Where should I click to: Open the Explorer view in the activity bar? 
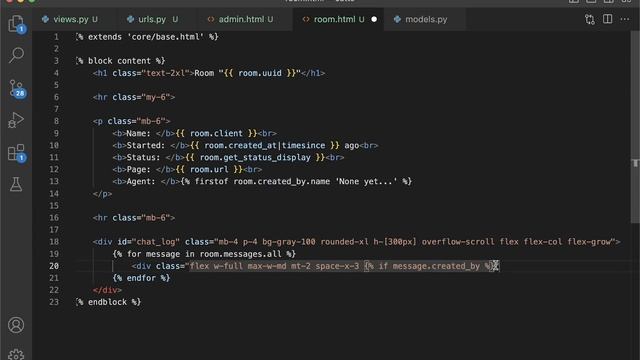pyautogui.click(x=16, y=23)
